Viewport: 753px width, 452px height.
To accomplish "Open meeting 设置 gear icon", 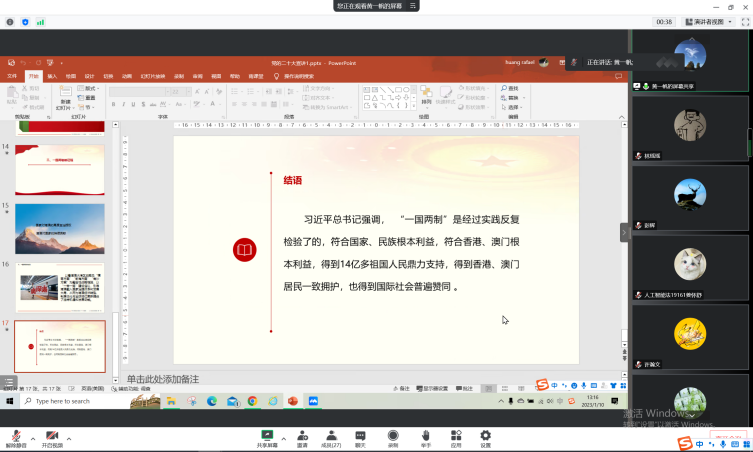I will pos(485,435).
